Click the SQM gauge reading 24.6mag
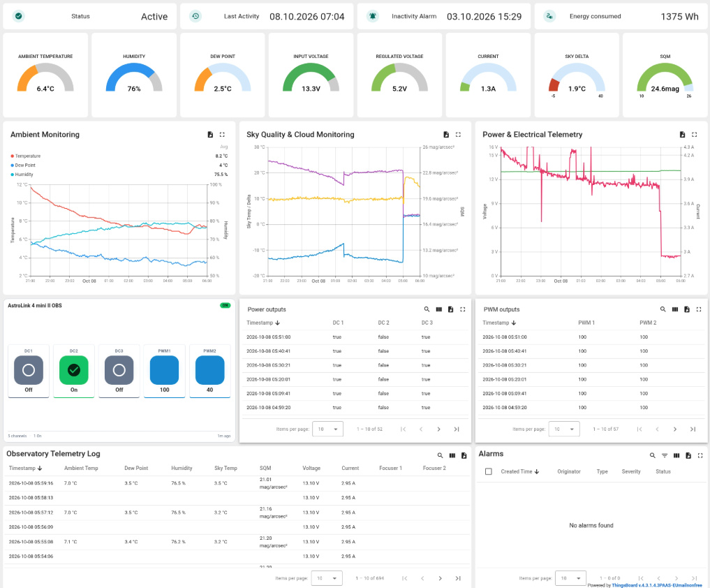 (665, 75)
